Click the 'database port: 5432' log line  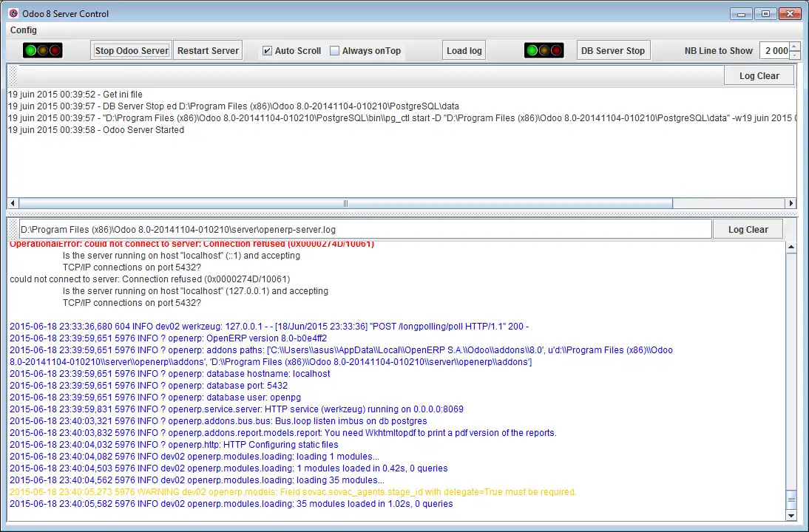pyautogui.click(x=149, y=386)
